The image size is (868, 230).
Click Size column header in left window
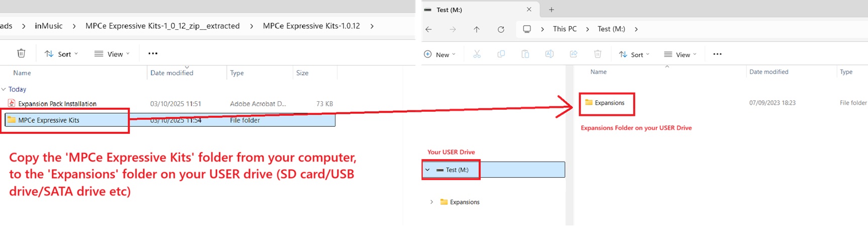[302, 73]
